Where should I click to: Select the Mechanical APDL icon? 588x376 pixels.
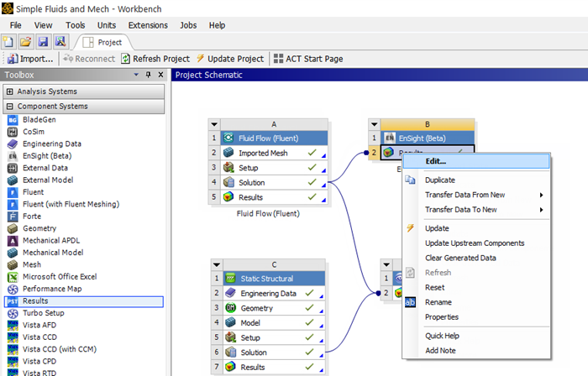(13, 240)
